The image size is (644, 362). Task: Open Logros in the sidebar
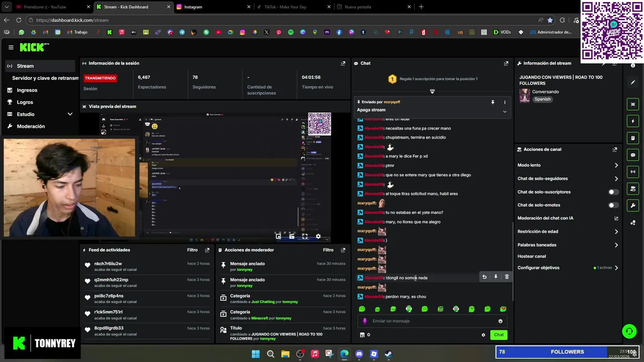tap(39, 102)
